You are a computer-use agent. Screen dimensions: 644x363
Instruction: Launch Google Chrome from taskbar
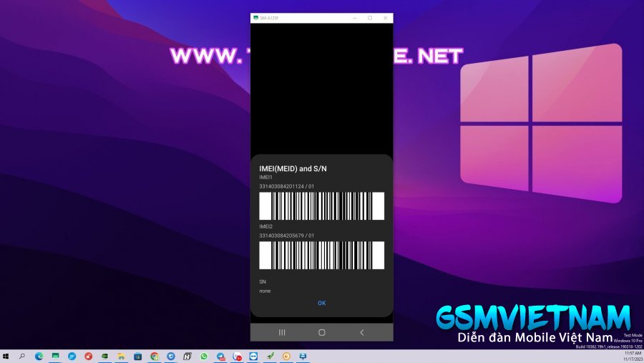click(155, 357)
